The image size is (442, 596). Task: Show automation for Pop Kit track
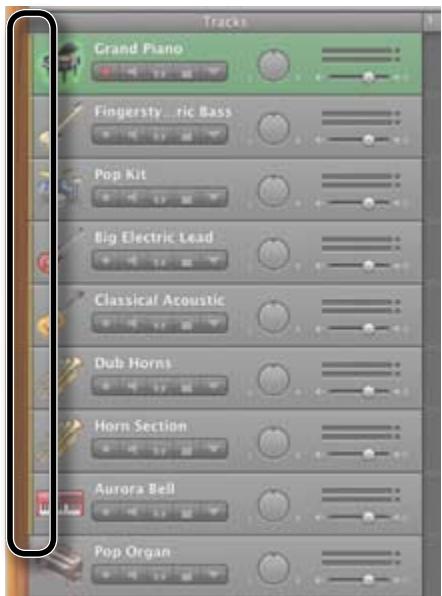click(214, 198)
